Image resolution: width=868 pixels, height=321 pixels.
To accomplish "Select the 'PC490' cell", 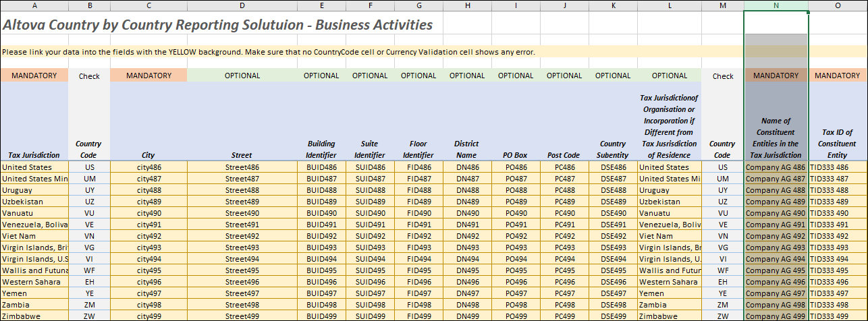I will [564, 213].
